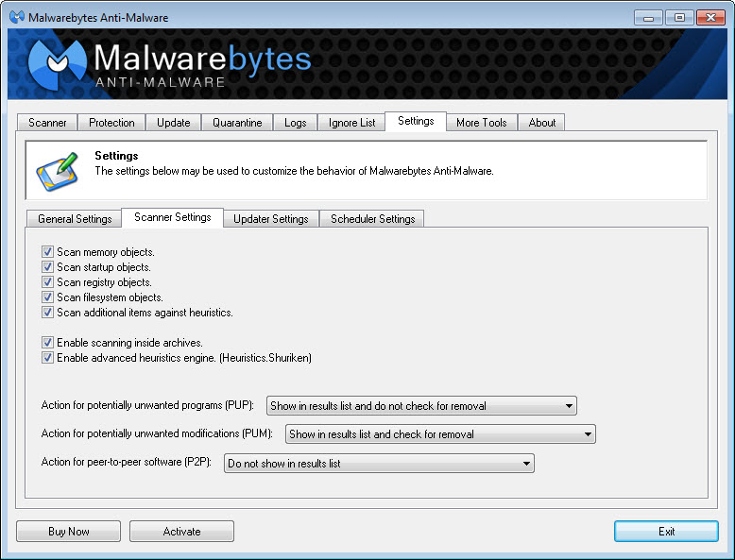Open the P2P action dropdown
735x560 pixels.
(x=379, y=463)
